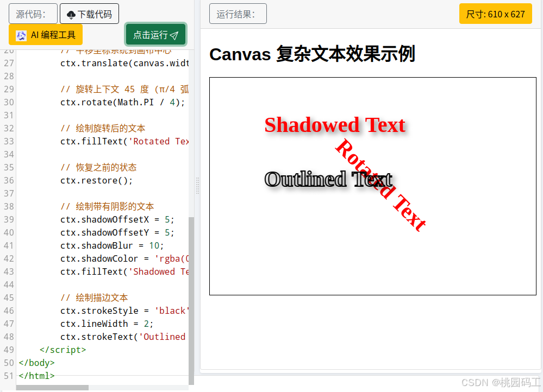Click the ctx.shadowOffsetY = 5; line
543x392 pixels.
(x=117, y=232)
